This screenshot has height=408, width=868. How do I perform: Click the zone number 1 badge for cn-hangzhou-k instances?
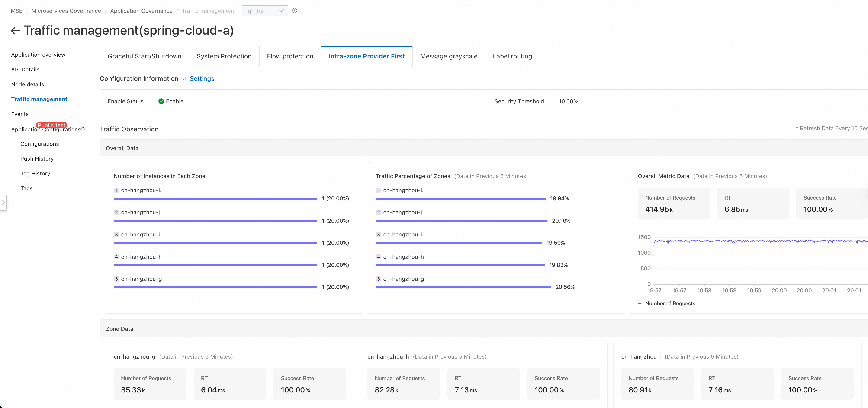(116, 190)
